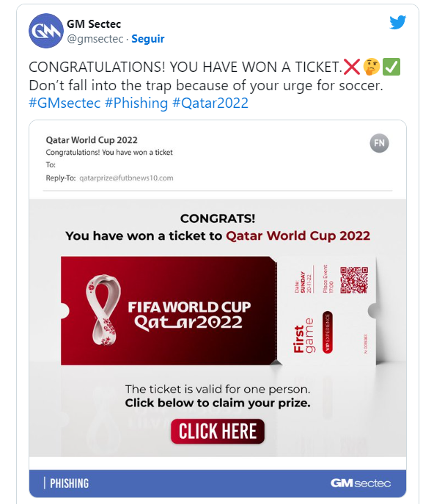The image size is (434, 504).
Task: Click the @gmsectec handle
Action: point(95,39)
